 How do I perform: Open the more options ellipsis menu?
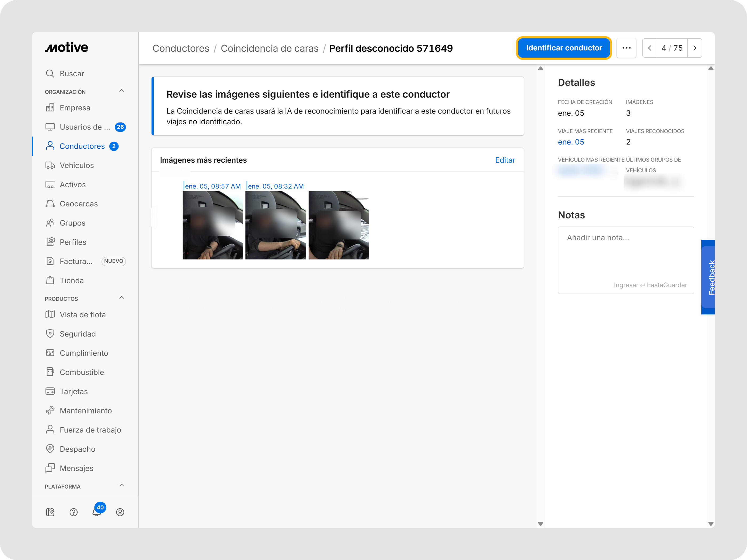pyautogui.click(x=626, y=47)
